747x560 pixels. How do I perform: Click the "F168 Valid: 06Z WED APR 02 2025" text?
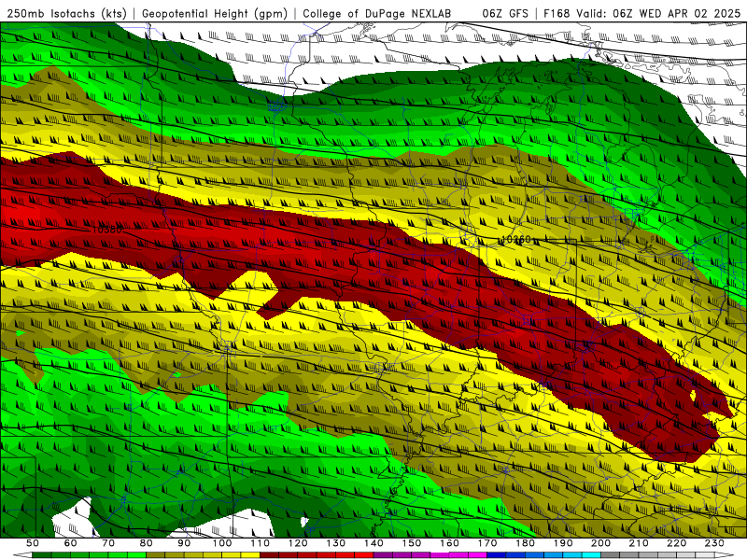[642, 13]
